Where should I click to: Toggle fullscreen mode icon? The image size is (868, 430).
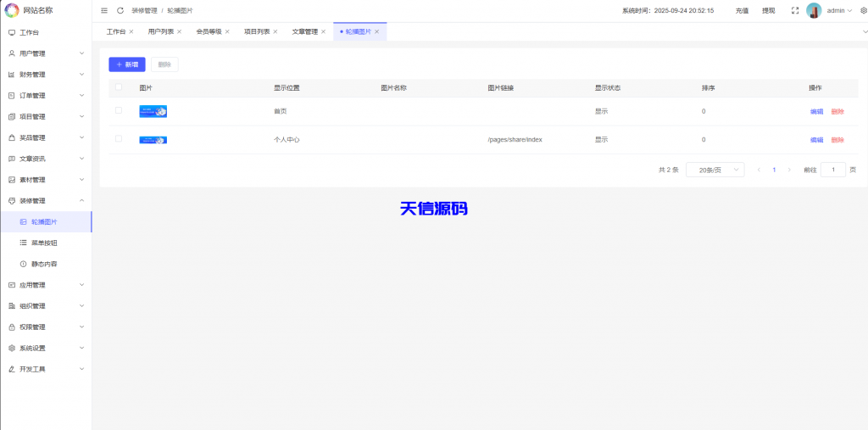click(x=794, y=11)
